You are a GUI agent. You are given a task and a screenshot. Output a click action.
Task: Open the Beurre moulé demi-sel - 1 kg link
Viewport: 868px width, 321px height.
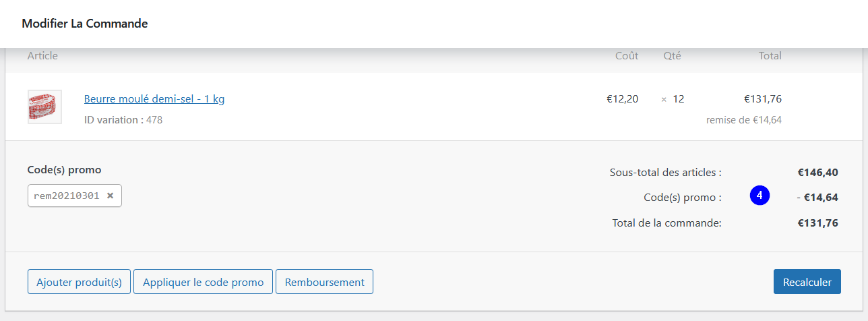[154, 98]
